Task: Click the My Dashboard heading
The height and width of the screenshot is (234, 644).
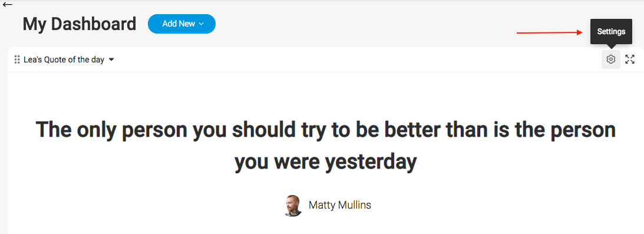Action: (x=80, y=24)
